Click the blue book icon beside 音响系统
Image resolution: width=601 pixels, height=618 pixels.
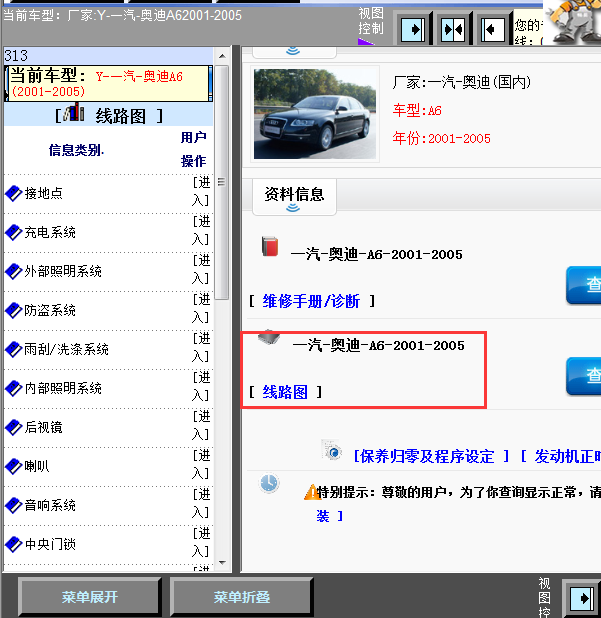point(13,505)
